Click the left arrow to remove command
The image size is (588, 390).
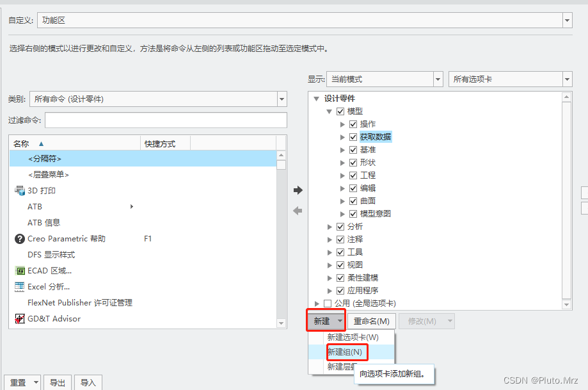coord(297,211)
